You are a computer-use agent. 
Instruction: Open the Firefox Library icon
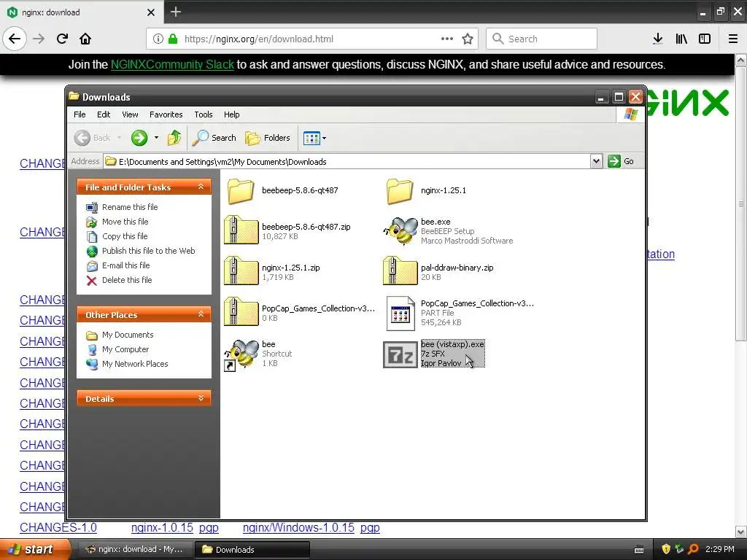click(x=681, y=39)
